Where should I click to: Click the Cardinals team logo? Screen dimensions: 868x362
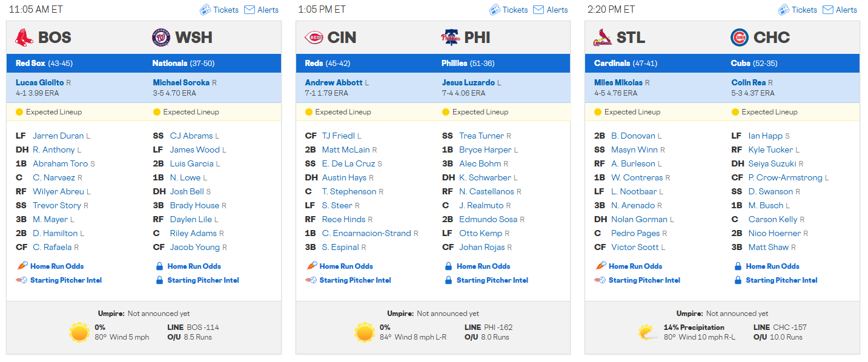tap(602, 38)
